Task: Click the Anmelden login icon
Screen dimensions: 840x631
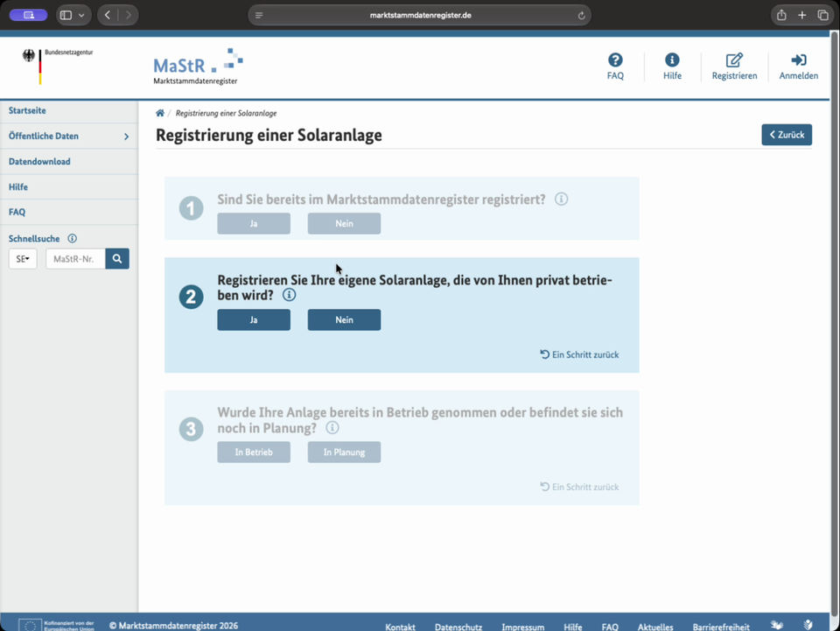Action: pos(798,60)
